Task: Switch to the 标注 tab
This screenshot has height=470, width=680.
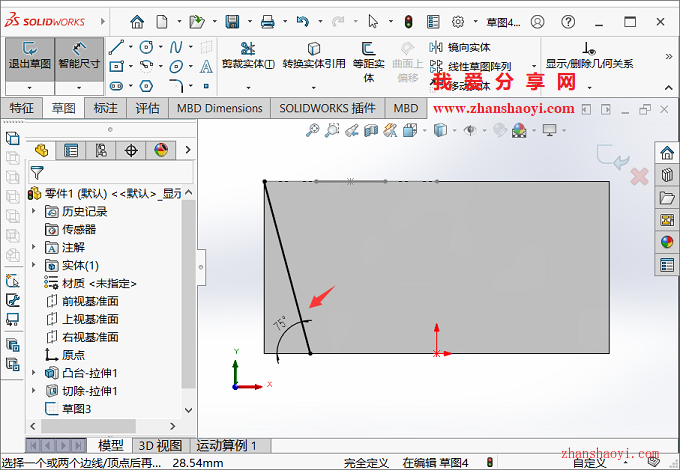Action: tap(105, 108)
